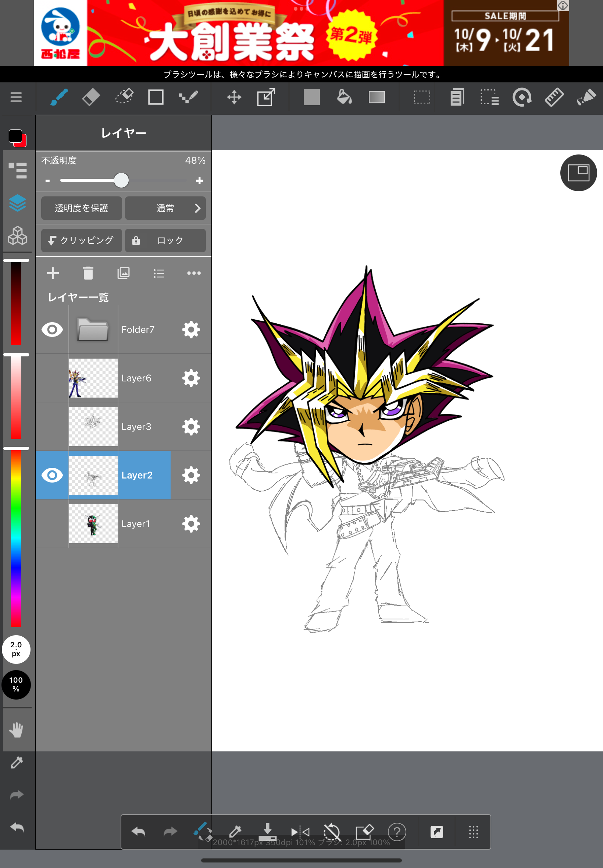Open the main hamburger menu
603x868 pixels.
click(16, 97)
